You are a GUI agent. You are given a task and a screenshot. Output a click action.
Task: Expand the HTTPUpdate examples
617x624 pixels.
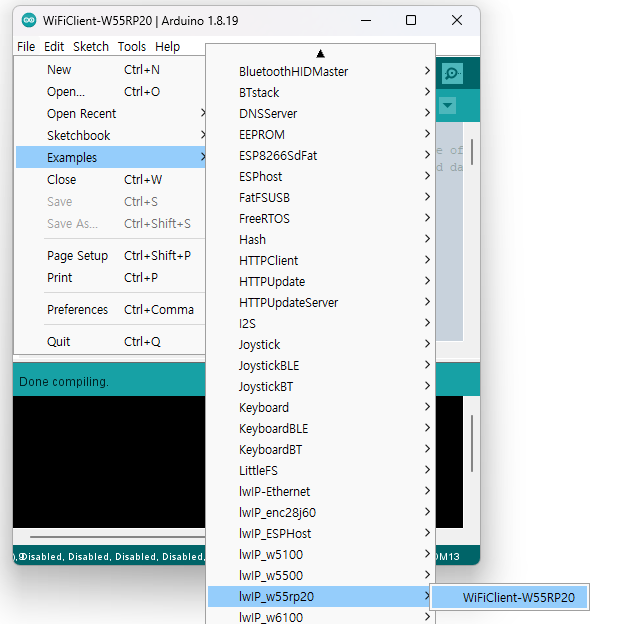point(321,281)
